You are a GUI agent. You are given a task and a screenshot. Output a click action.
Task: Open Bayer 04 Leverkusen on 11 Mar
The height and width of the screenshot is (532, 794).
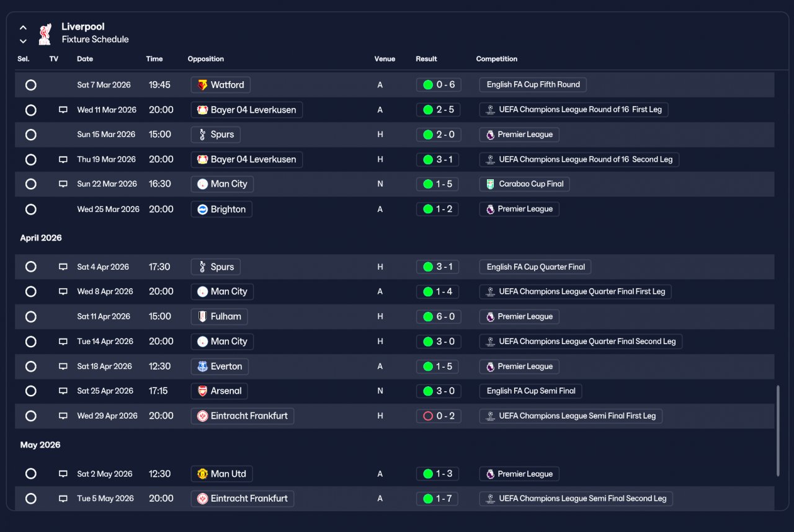[247, 110]
